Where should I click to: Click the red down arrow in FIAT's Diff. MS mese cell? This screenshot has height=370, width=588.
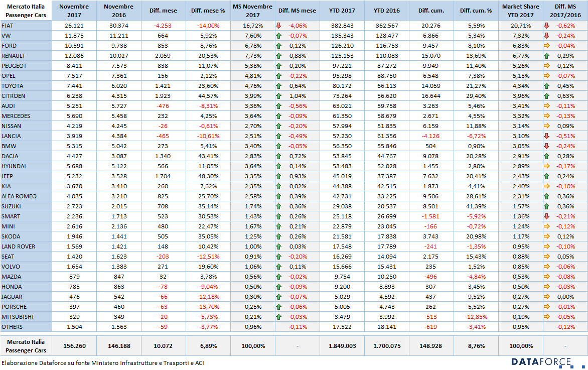[x=278, y=26]
